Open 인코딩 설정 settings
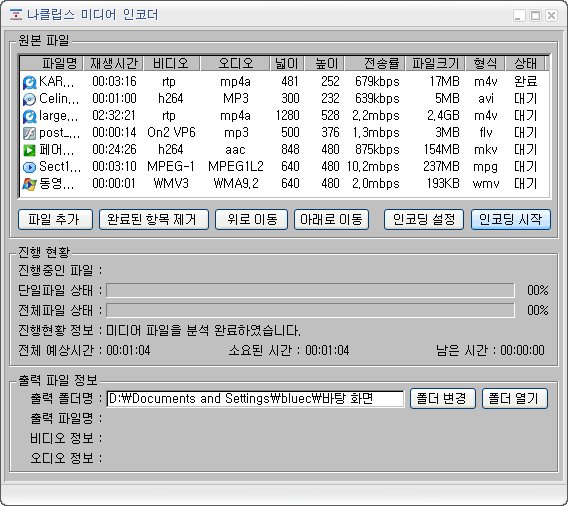568x506 pixels. pos(424,219)
